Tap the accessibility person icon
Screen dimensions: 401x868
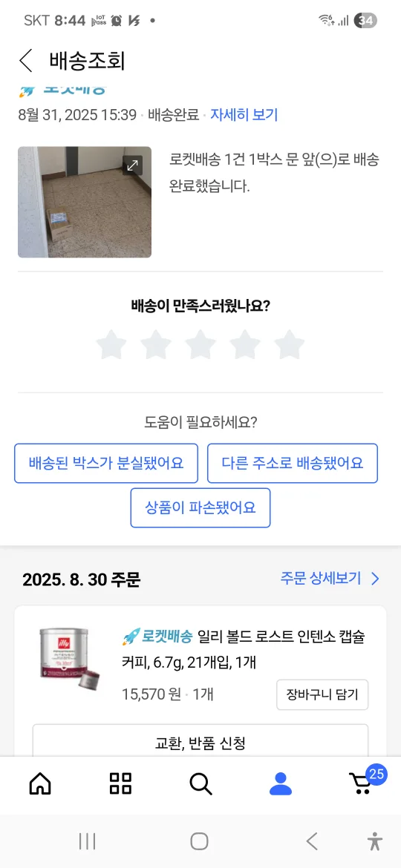(375, 841)
